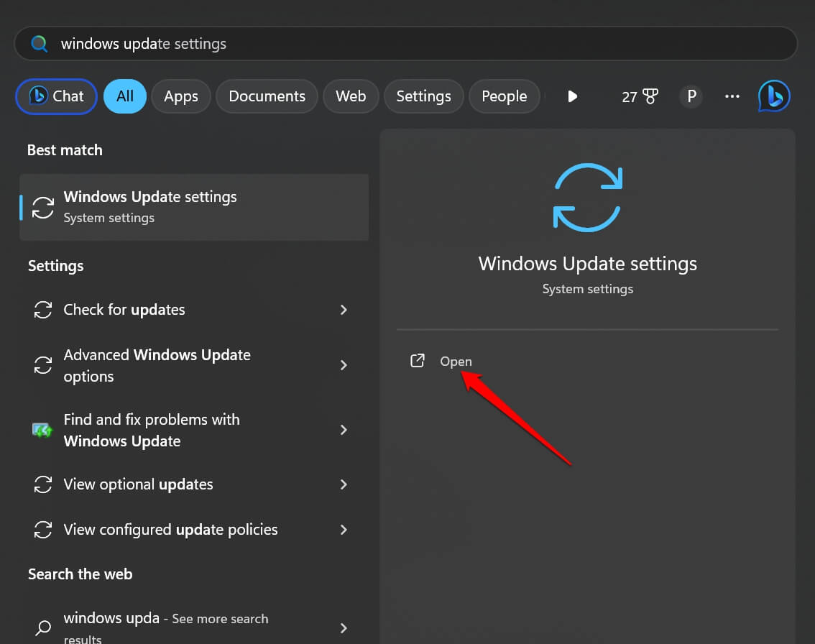The width and height of the screenshot is (815, 644).
Task: Click the magnifier icon in the search bar
Action: point(40,43)
